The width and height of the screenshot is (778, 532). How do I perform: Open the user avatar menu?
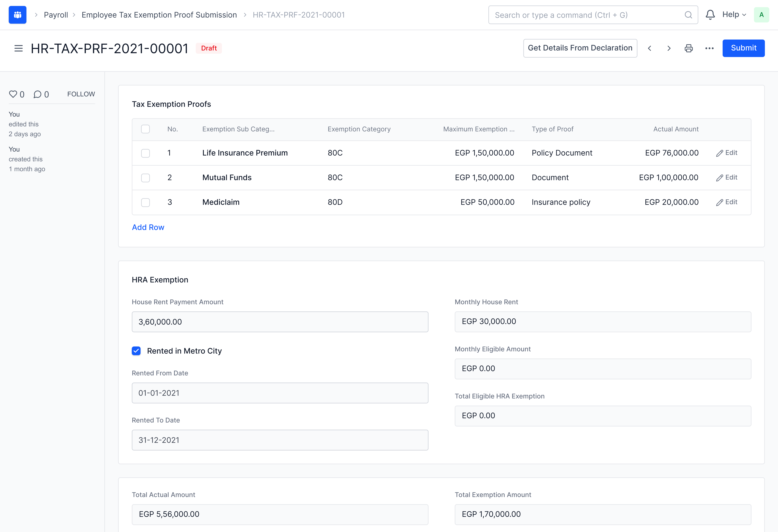(x=761, y=15)
